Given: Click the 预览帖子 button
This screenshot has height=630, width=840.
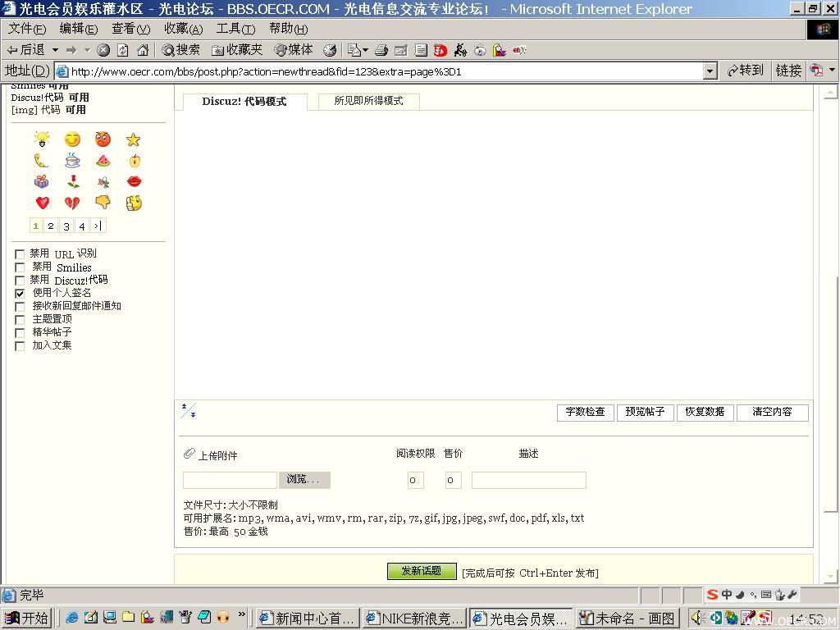Looking at the screenshot, I should coord(645,412).
